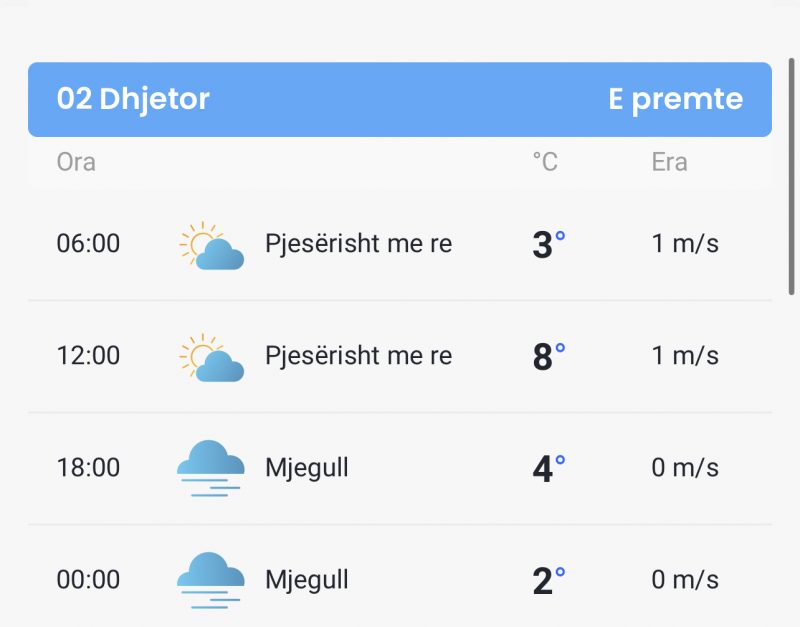This screenshot has height=627, width=800.
Task: Open the 06:00 forecast row time
Action: [x=88, y=243]
